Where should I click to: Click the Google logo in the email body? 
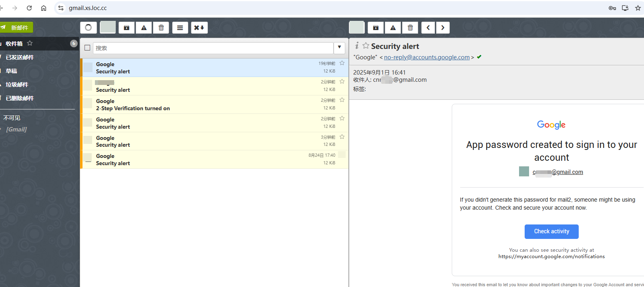pos(551,125)
